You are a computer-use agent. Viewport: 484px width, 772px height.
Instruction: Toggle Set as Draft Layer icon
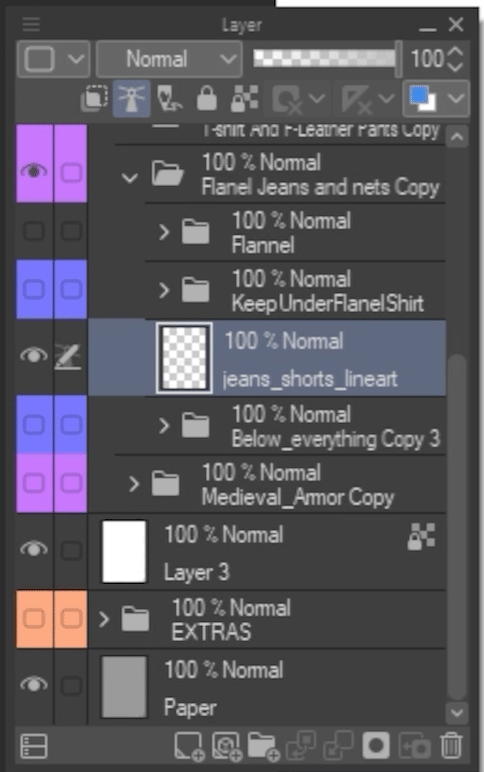coord(168,98)
